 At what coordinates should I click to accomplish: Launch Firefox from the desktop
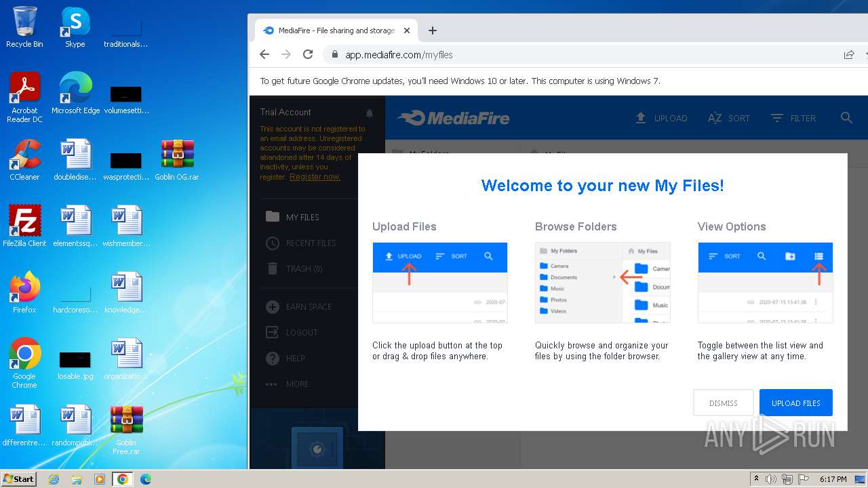pos(24,292)
